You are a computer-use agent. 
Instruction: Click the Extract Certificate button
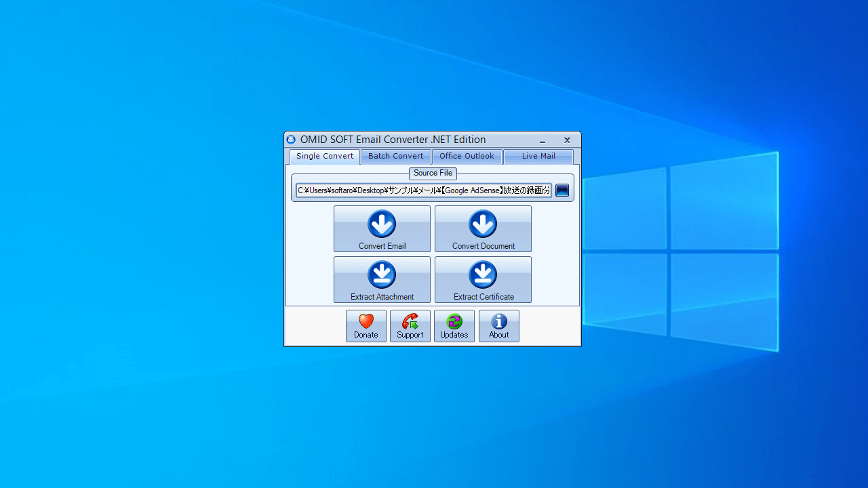click(483, 280)
